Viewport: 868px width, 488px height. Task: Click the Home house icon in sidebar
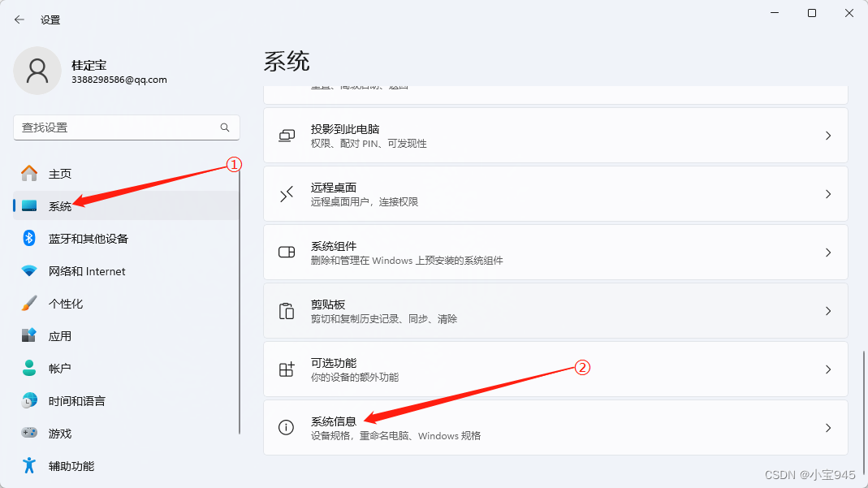coord(29,174)
